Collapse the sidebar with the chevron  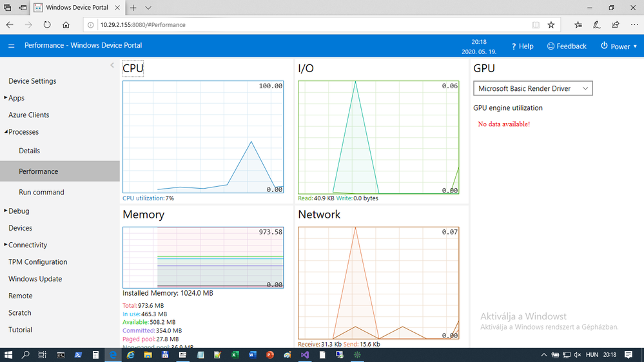point(112,65)
